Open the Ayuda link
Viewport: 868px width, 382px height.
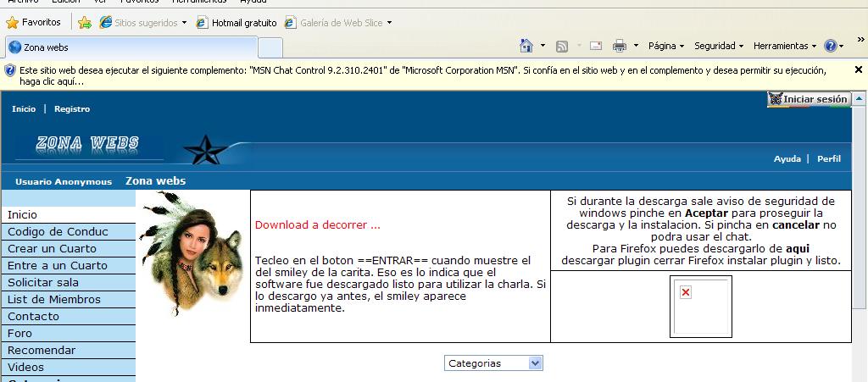pos(787,158)
